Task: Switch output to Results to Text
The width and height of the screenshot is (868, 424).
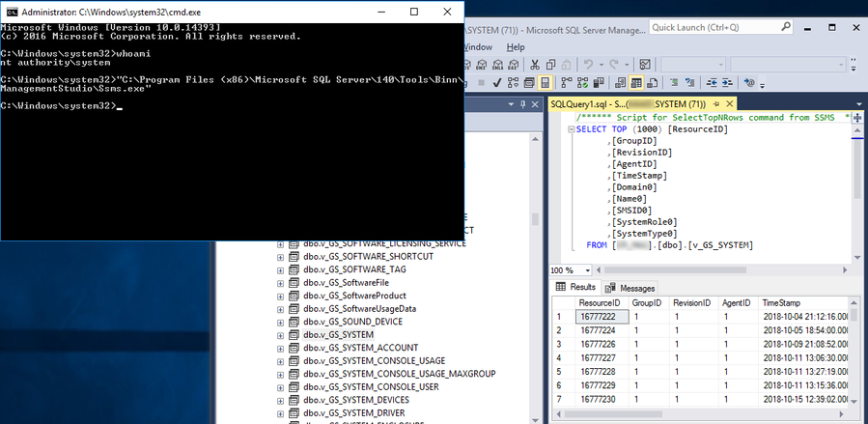Action: [x=620, y=82]
